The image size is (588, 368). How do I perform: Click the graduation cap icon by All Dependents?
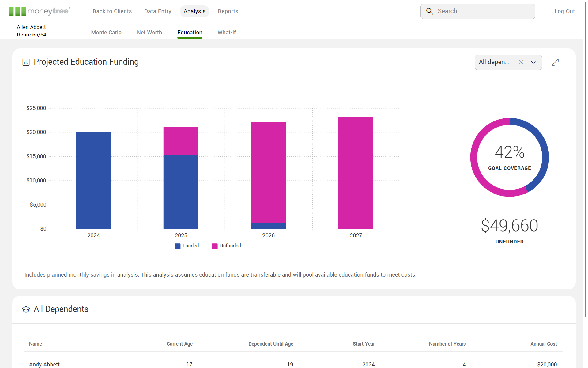pyautogui.click(x=26, y=309)
